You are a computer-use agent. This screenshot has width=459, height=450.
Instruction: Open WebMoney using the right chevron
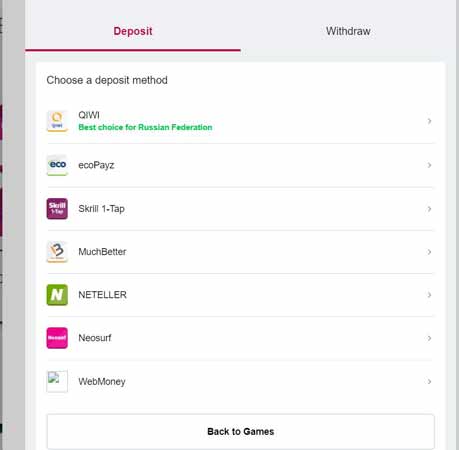(x=429, y=381)
